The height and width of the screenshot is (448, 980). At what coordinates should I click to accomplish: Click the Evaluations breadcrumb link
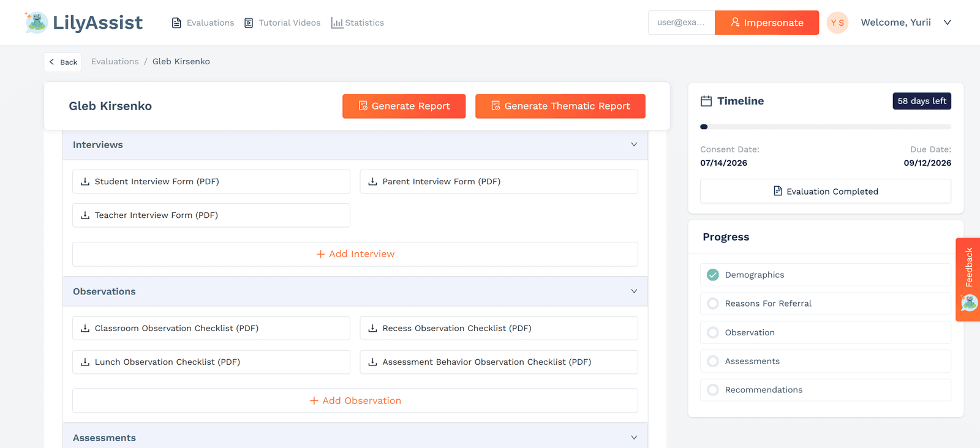[115, 61]
